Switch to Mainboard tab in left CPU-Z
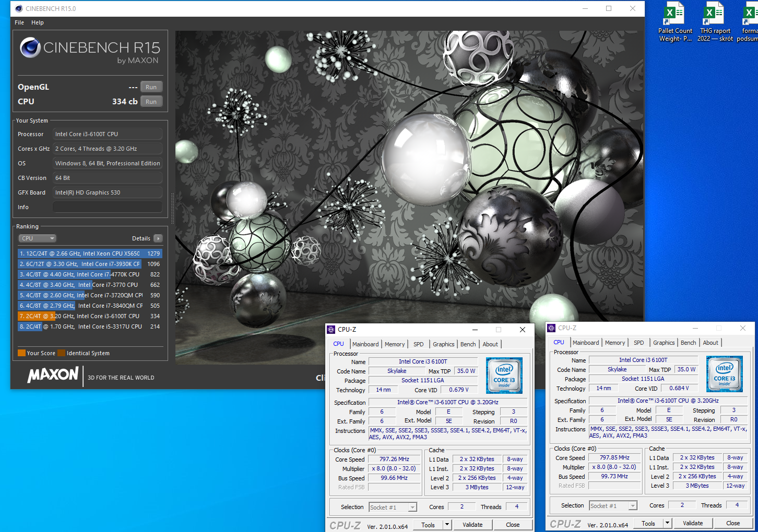 pos(365,344)
